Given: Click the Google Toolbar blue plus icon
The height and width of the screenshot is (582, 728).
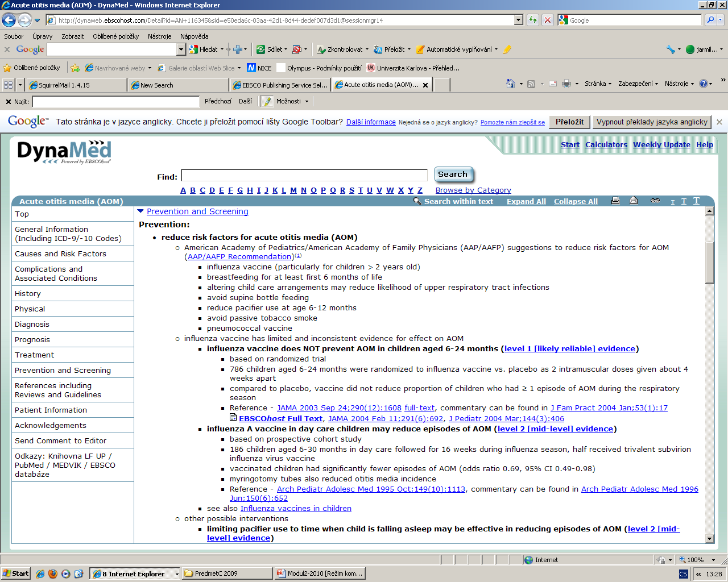Looking at the screenshot, I should 237,49.
